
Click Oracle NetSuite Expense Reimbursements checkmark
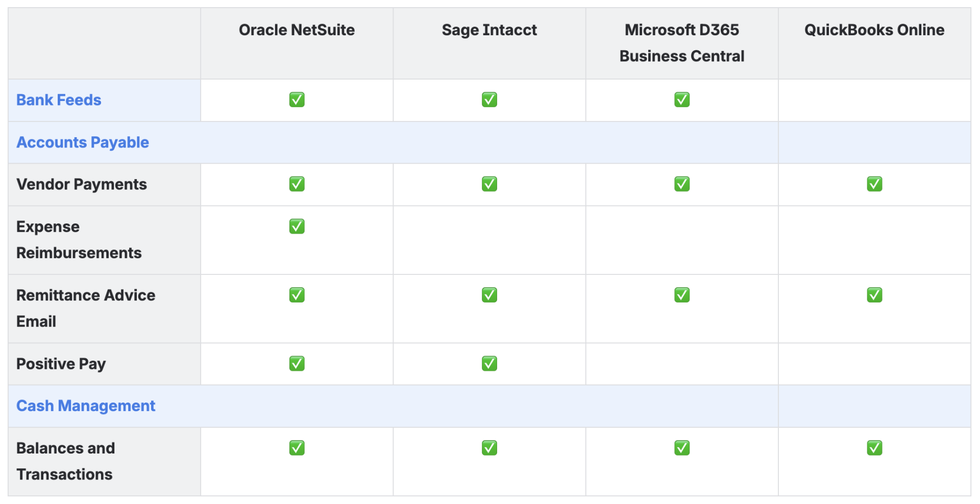(x=297, y=226)
